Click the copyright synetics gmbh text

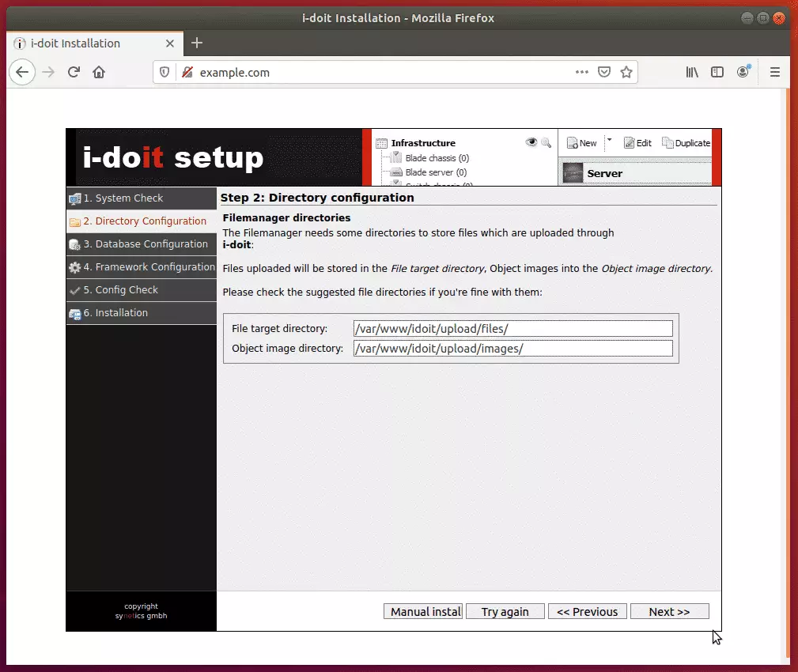point(141,611)
